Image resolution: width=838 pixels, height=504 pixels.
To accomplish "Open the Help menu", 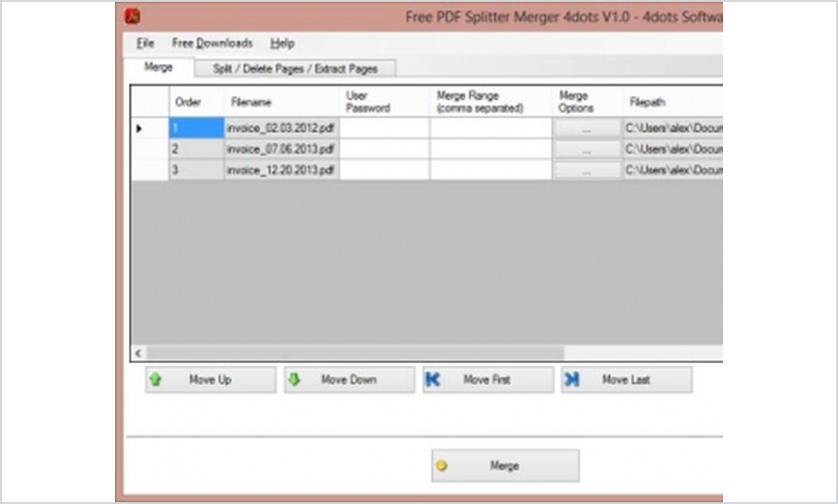I will (282, 44).
